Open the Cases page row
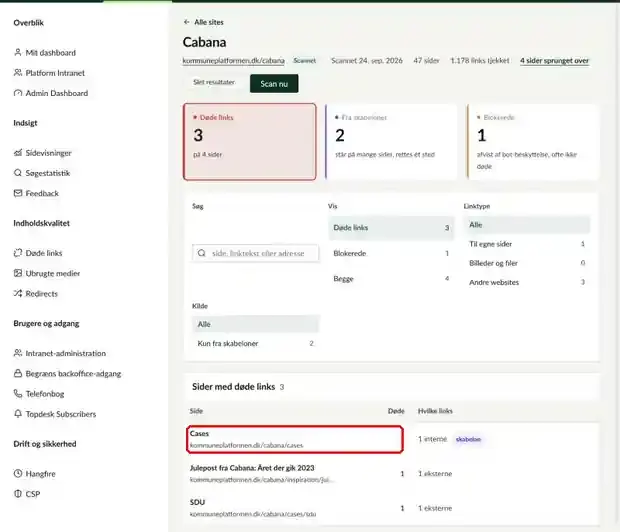The width and height of the screenshot is (620, 532). coord(295,439)
